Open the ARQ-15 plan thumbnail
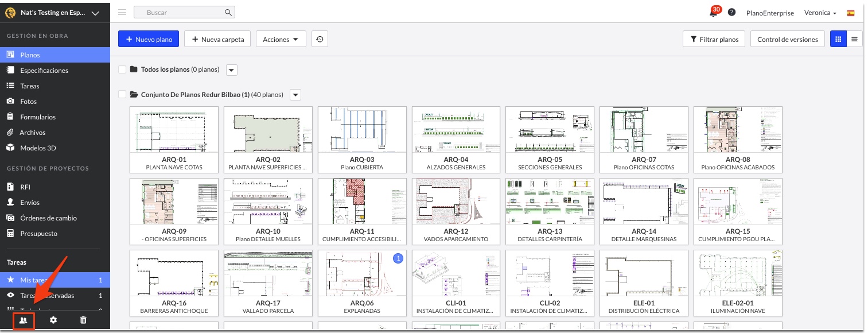Image resolution: width=868 pixels, height=333 pixels. (738, 211)
